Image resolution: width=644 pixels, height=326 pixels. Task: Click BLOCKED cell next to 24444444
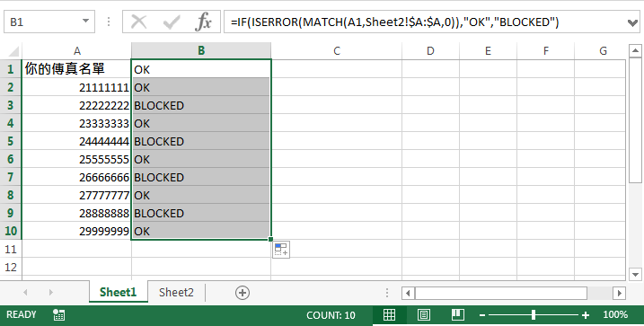pos(201,141)
